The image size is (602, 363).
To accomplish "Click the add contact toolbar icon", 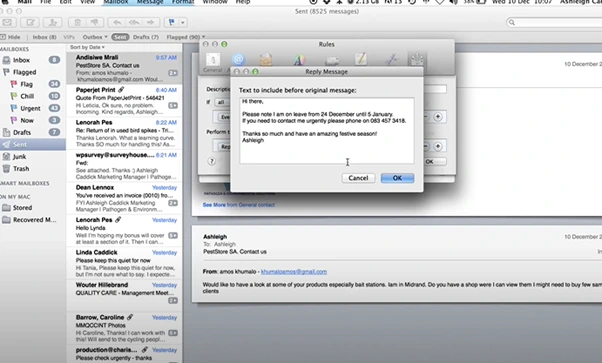I will point(53,23).
